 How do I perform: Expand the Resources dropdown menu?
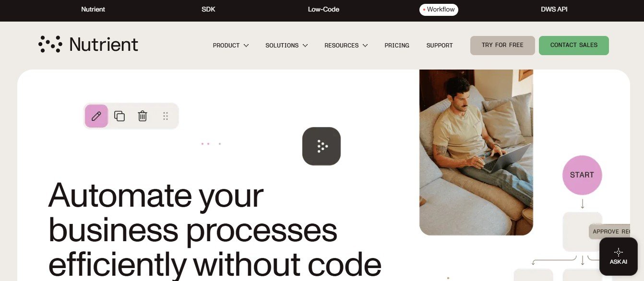pos(346,46)
